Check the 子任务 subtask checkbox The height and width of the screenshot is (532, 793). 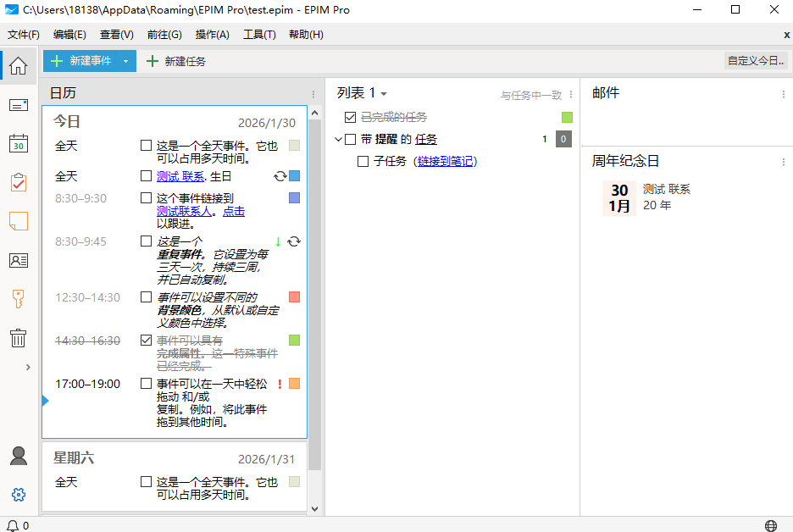click(x=363, y=161)
